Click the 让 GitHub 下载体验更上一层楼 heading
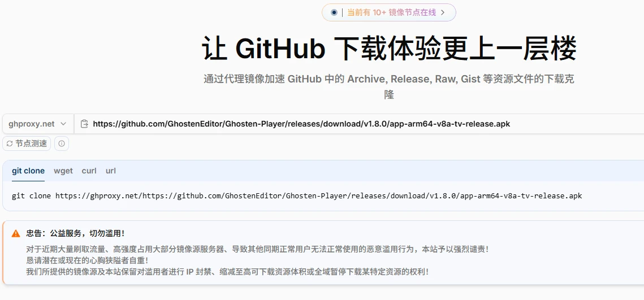The image size is (644, 300). [x=389, y=49]
